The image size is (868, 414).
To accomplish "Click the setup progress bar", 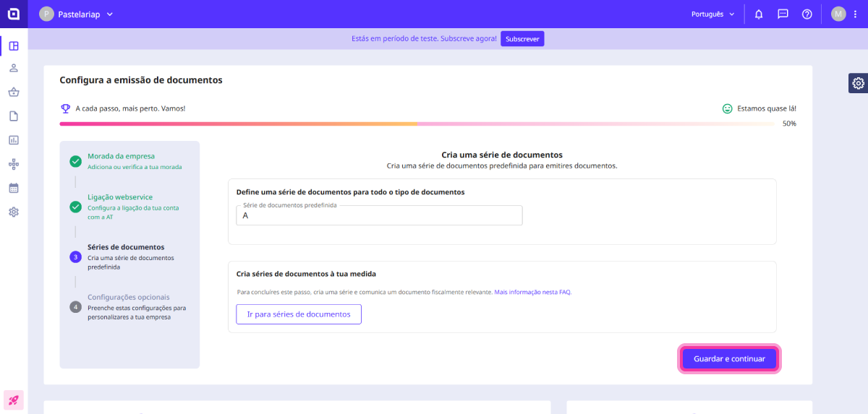I will (417, 124).
